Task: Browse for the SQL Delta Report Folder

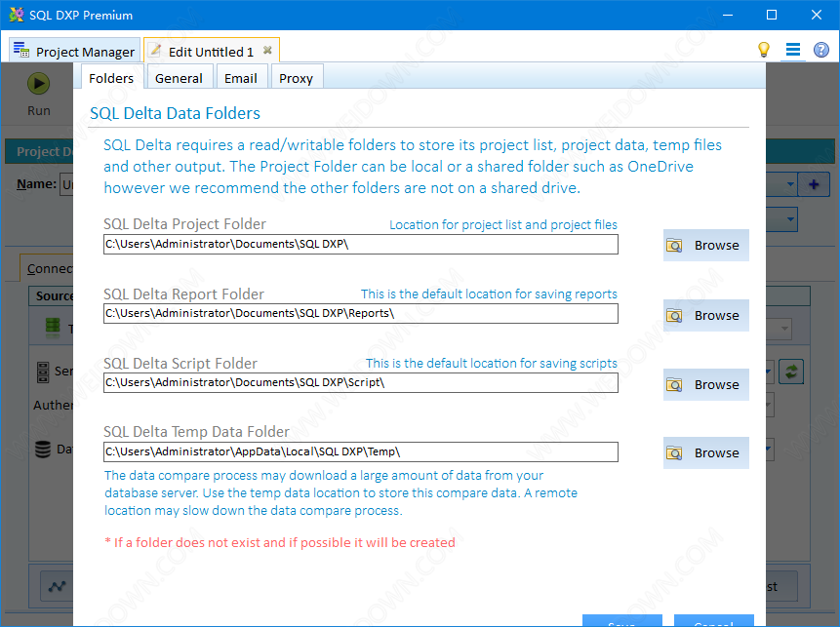Action: click(705, 316)
